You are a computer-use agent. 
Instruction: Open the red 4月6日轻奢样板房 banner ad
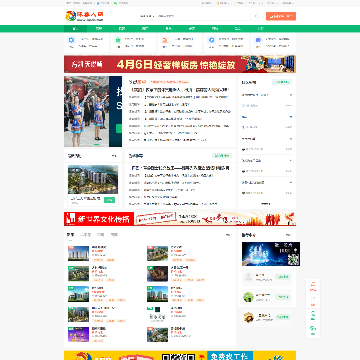[x=180, y=64]
